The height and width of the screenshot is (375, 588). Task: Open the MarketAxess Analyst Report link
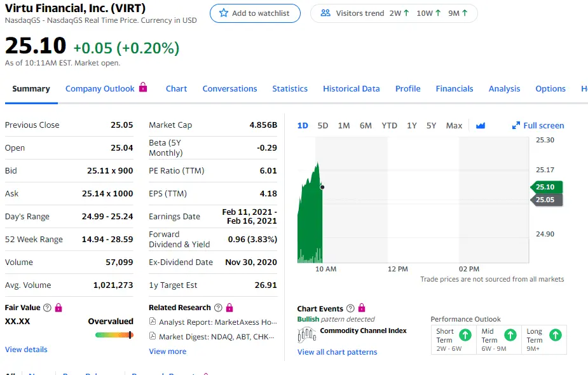tap(213, 322)
